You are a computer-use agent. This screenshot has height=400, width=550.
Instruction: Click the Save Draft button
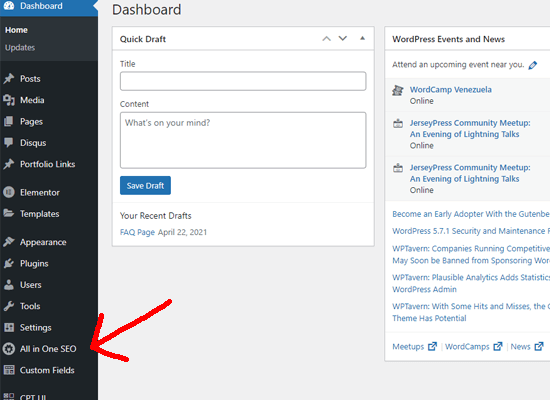click(145, 185)
